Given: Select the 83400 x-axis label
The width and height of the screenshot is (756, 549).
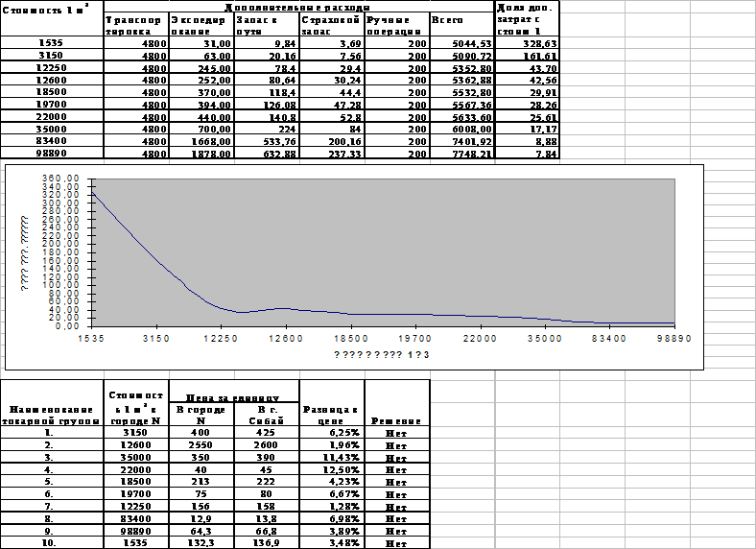Looking at the screenshot, I should [609, 338].
